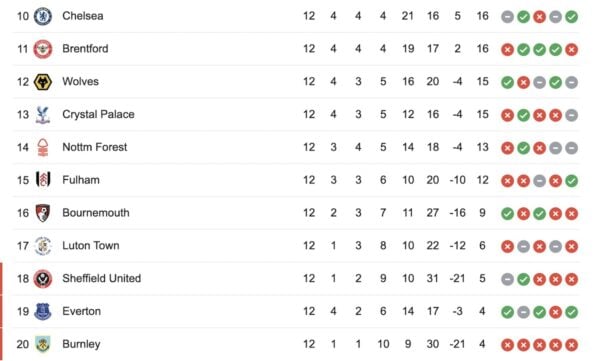Open the Sheffield United team name

(102, 278)
